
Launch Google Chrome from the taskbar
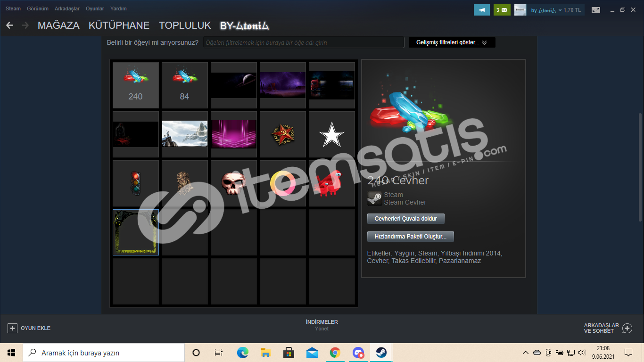(335, 353)
